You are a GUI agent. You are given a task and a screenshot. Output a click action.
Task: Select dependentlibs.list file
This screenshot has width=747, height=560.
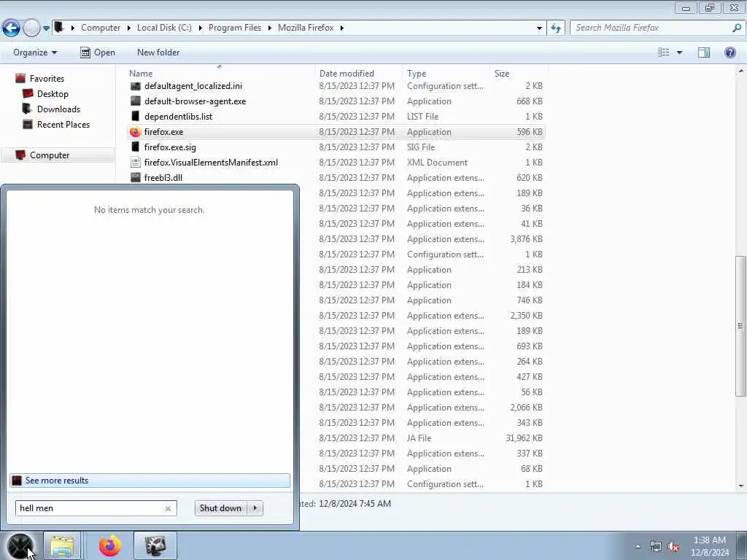(x=336, y=116)
